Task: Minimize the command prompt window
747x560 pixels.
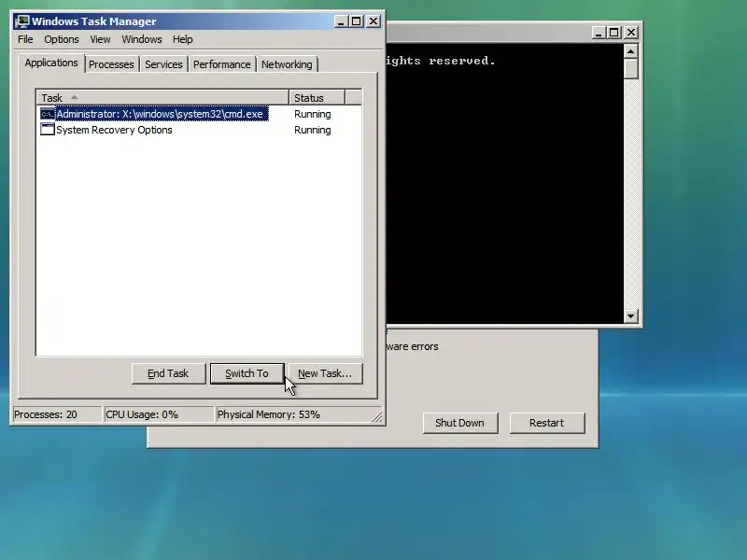Action: coord(599,33)
